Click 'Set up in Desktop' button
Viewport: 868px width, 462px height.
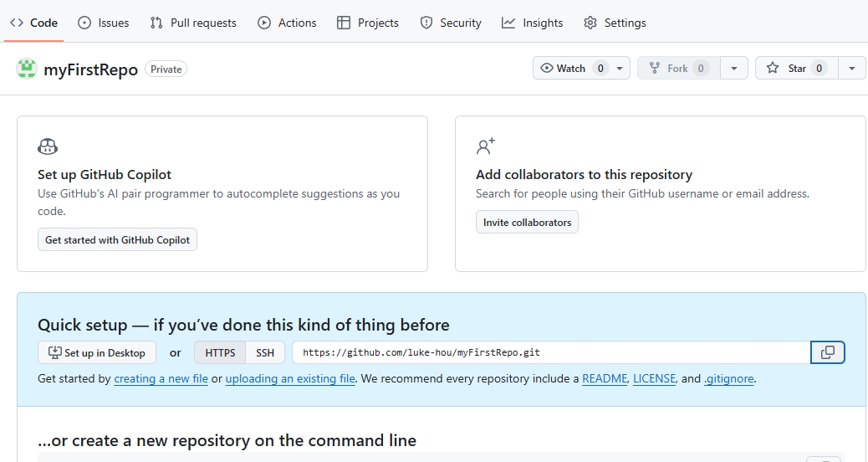tap(97, 353)
